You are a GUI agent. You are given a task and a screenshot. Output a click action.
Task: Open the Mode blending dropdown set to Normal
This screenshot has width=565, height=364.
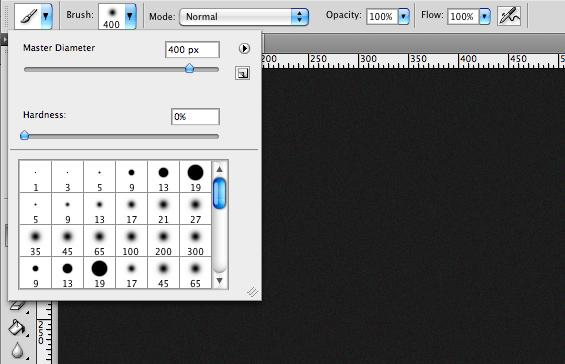tap(244, 17)
